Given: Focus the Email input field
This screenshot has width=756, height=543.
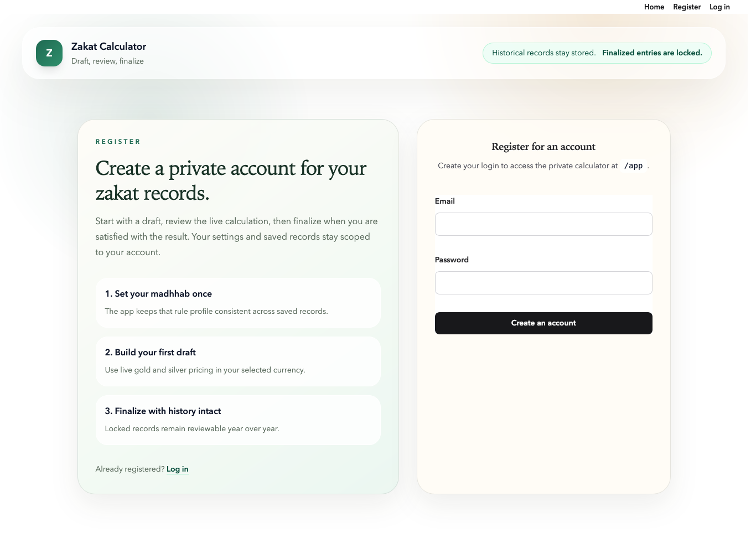Looking at the screenshot, I should [x=543, y=224].
